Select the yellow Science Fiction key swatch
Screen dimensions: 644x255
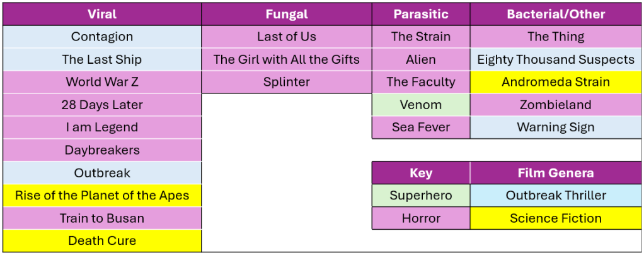pyautogui.click(x=556, y=218)
